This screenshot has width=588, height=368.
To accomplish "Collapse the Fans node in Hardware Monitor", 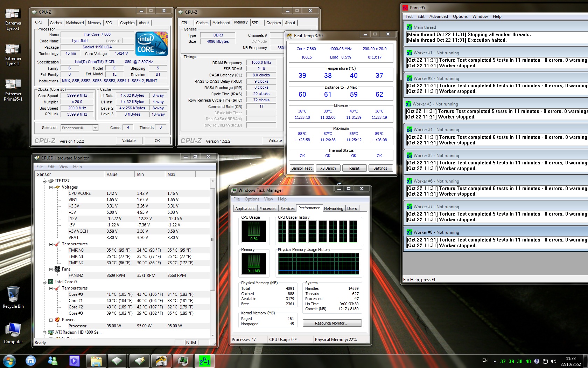I will (51, 270).
